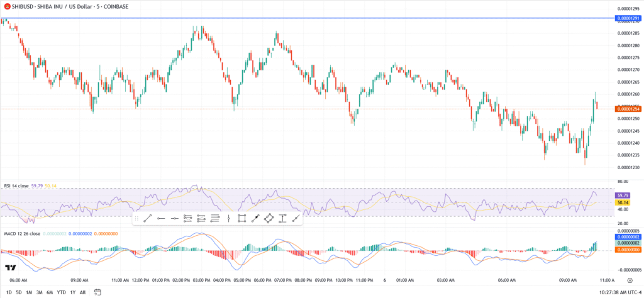This screenshot has height=298, width=644.
Task: Show All time range data
Action: click(82, 292)
